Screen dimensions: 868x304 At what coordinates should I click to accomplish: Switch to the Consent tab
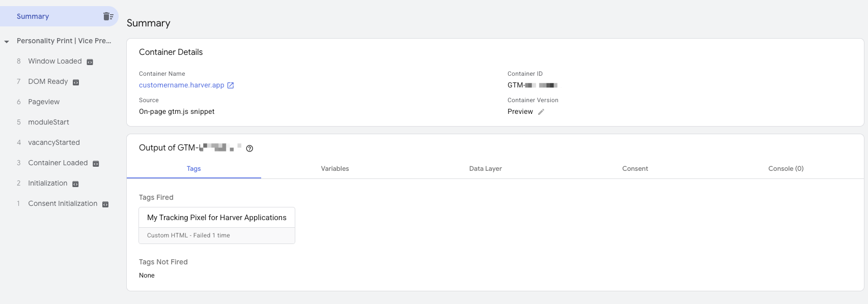tap(635, 169)
